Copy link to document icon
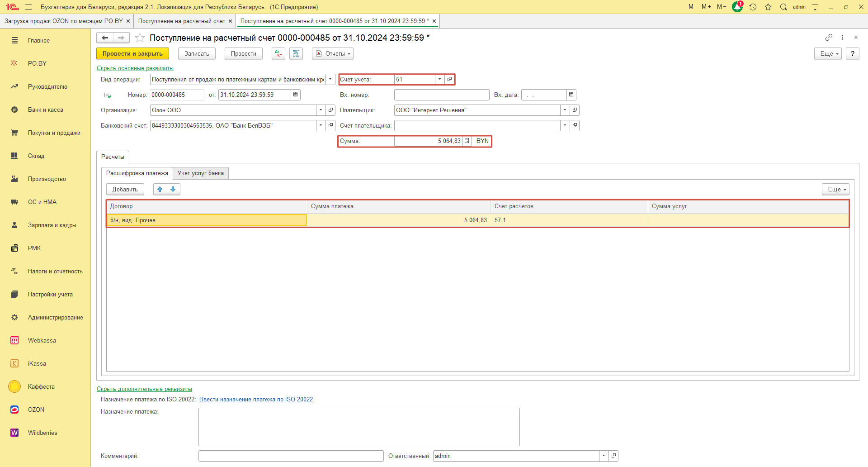This screenshot has height=467, width=868. point(829,37)
